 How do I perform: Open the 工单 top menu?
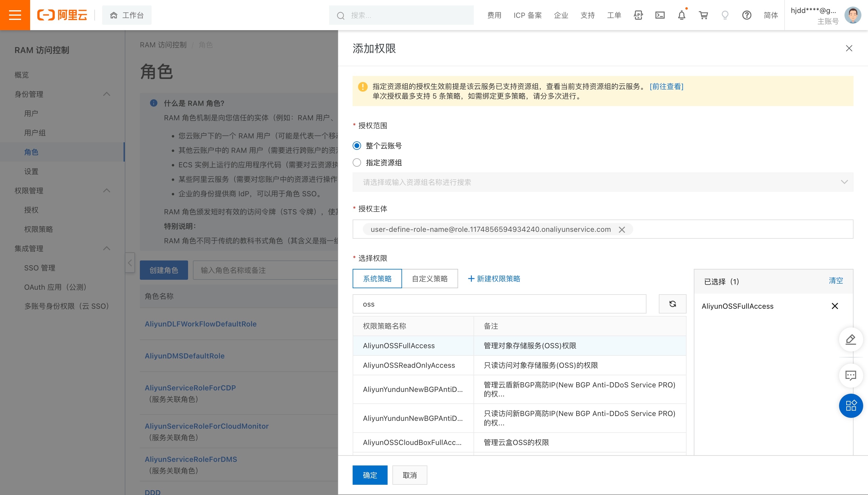614,15
